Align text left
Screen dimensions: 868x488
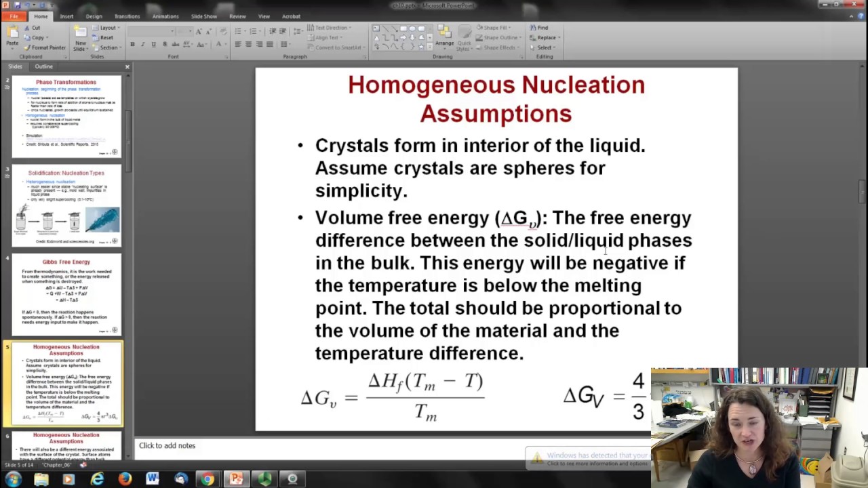[238, 44]
